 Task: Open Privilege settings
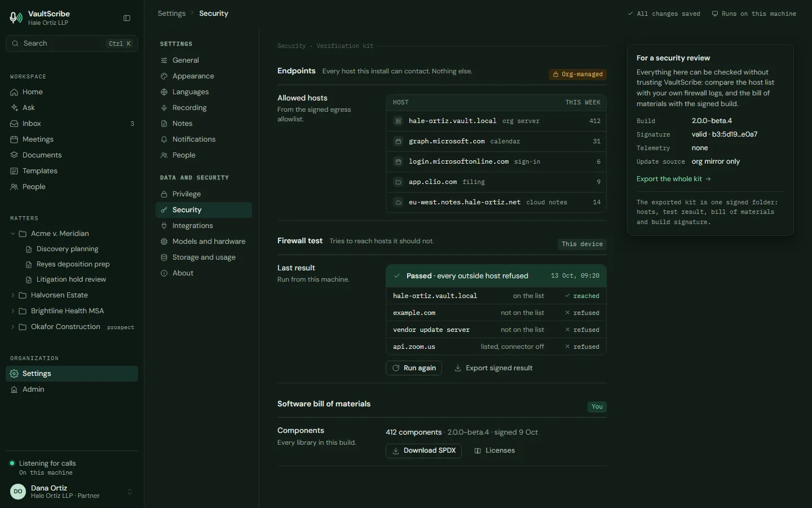coord(204,194)
